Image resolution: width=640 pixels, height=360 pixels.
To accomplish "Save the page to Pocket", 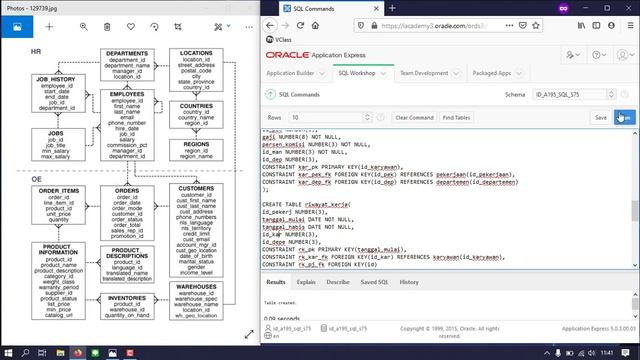I will [x=523, y=25].
